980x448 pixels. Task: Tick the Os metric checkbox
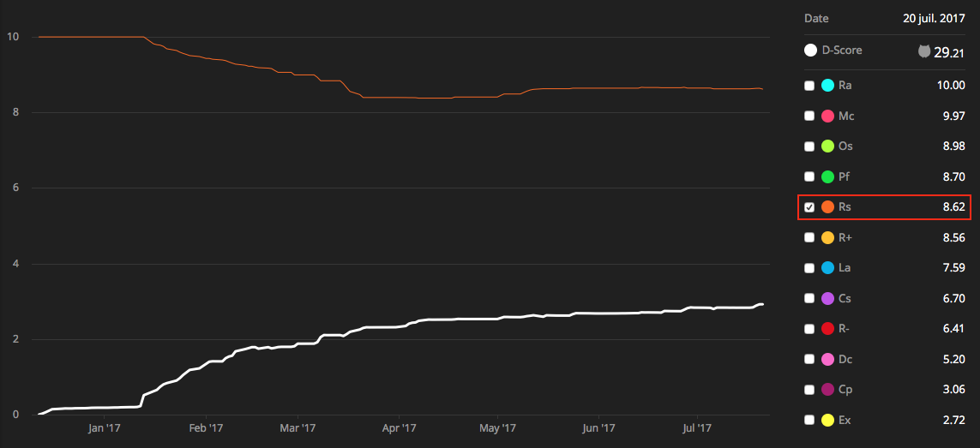[x=809, y=146]
